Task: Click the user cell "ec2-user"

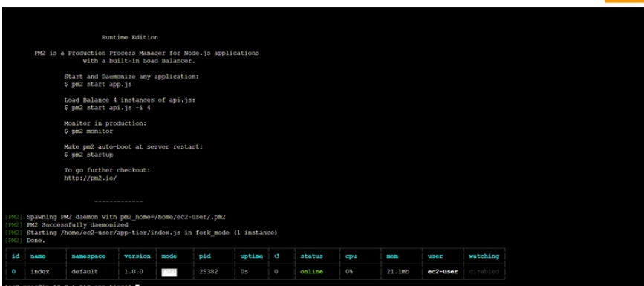Action: 443,272
